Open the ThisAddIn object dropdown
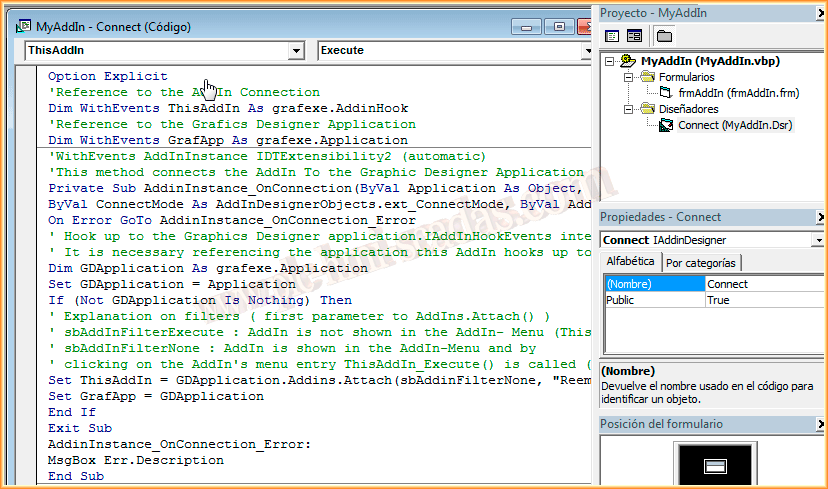The width and height of the screenshot is (828, 489). click(x=295, y=50)
